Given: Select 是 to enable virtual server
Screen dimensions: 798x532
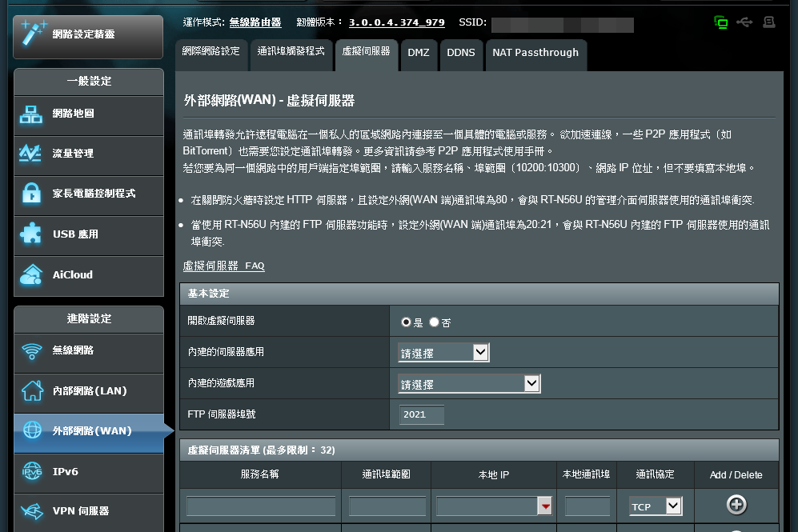Looking at the screenshot, I should point(407,322).
